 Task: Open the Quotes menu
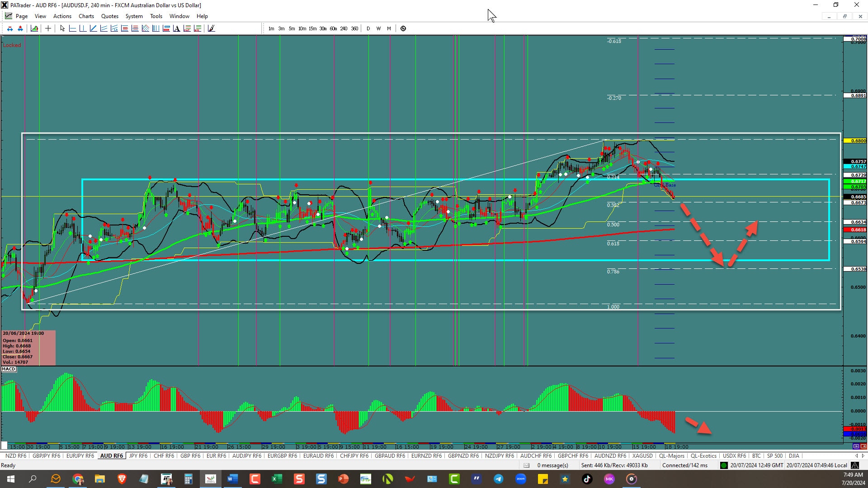(x=110, y=16)
